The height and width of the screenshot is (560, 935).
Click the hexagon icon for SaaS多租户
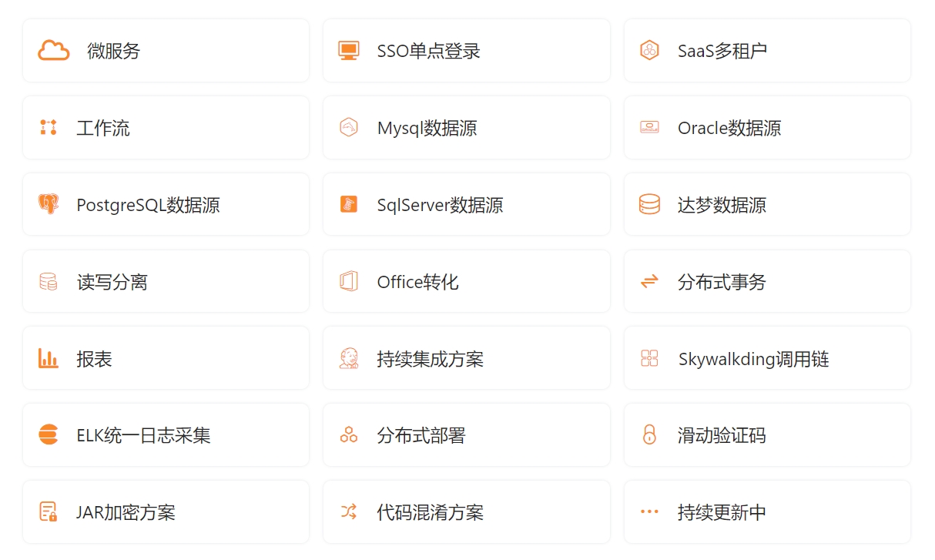point(649,51)
